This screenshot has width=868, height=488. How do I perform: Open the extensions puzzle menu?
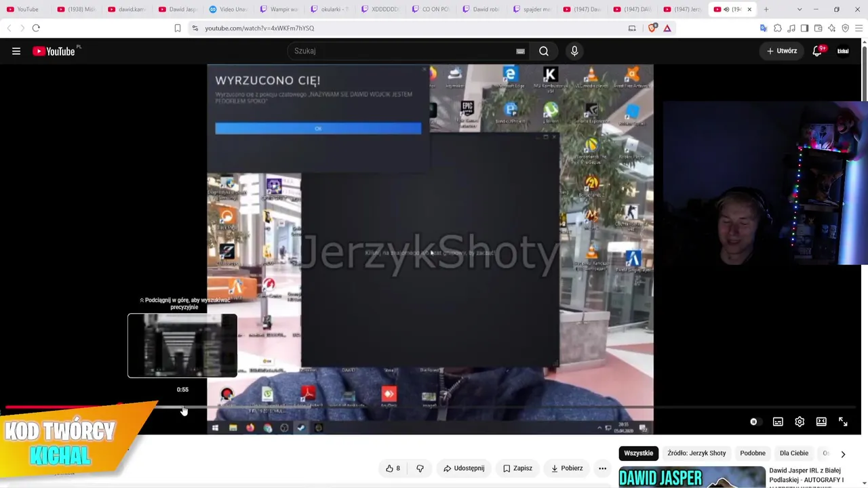[x=778, y=28]
